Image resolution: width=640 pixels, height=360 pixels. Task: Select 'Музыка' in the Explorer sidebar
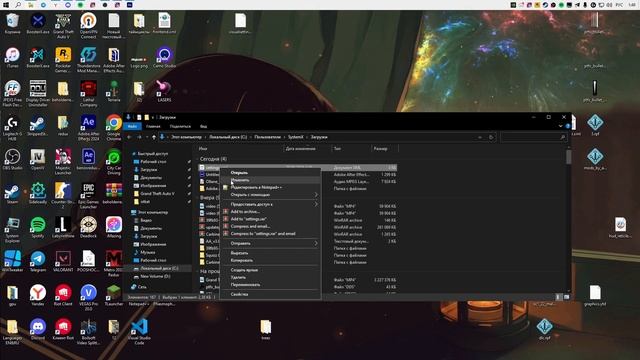(148, 252)
